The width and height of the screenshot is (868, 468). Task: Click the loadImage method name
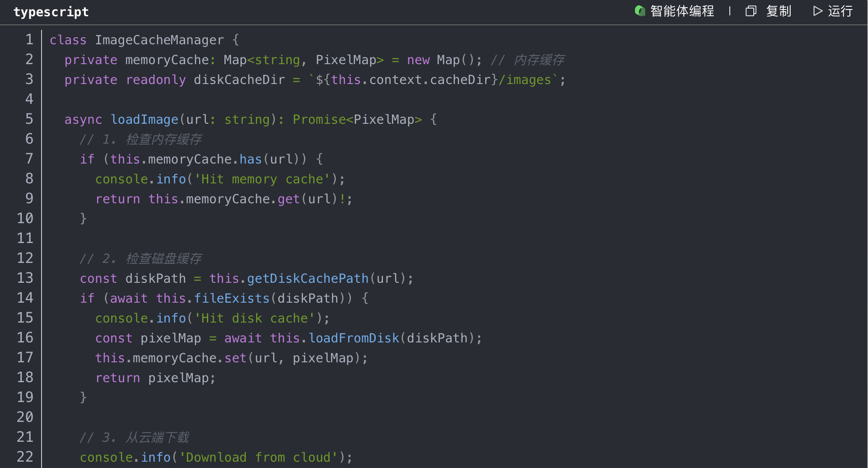145,120
